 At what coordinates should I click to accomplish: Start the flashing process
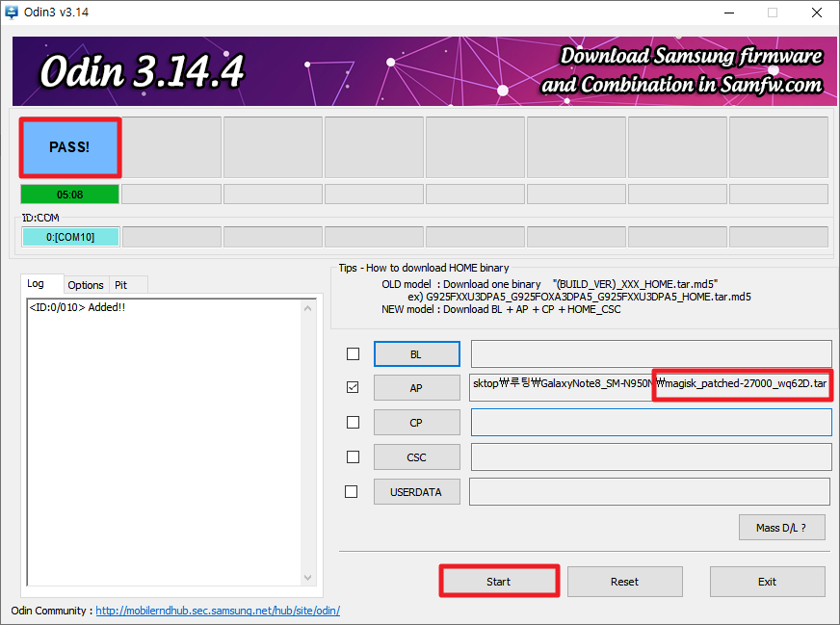click(499, 581)
